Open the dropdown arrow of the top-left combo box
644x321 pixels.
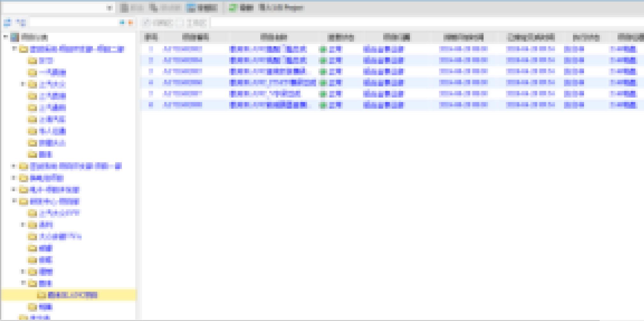109,8
